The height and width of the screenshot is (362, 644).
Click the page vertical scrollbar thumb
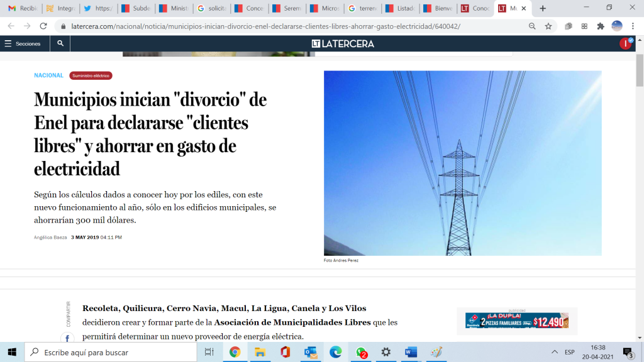pyautogui.click(x=640, y=70)
